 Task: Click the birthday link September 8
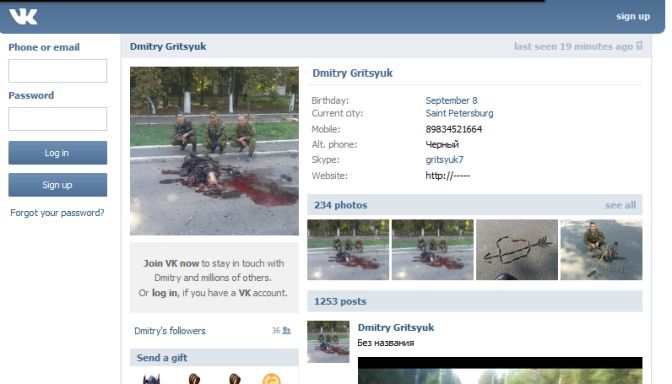tap(451, 100)
